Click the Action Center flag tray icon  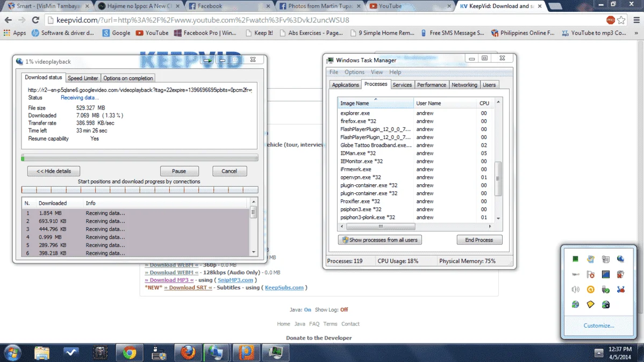[591, 274]
